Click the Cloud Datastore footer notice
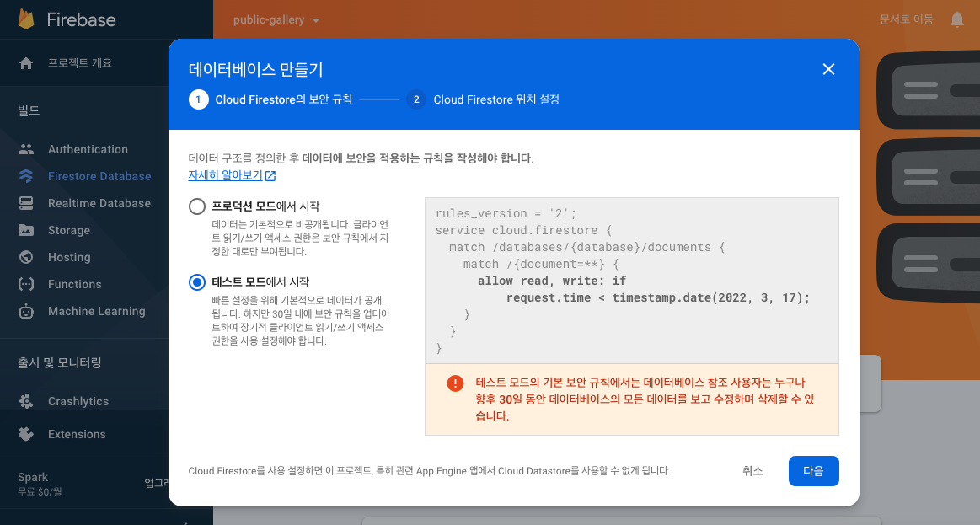The width and height of the screenshot is (980, 525). 430,470
